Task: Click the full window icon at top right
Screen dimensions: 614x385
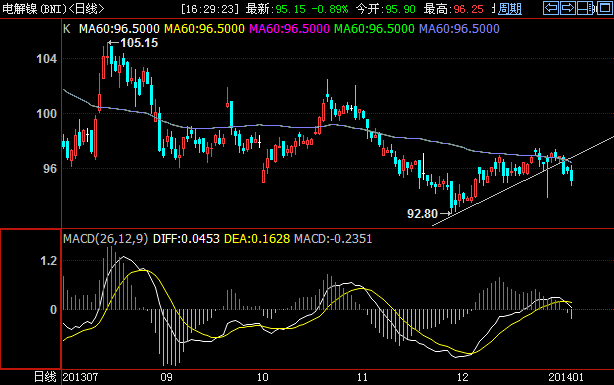Action: pos(605,8)
